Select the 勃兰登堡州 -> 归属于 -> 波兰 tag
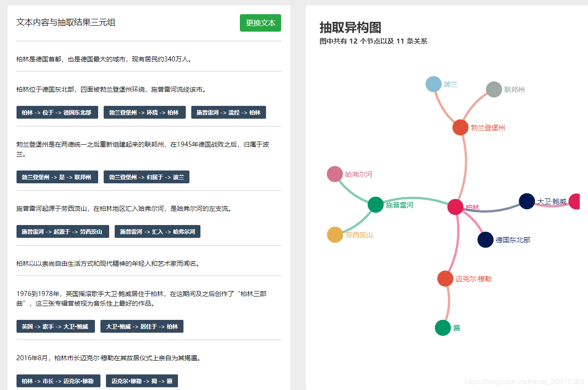The height and width of the screenshot is (390, 588). pos(146,177)
